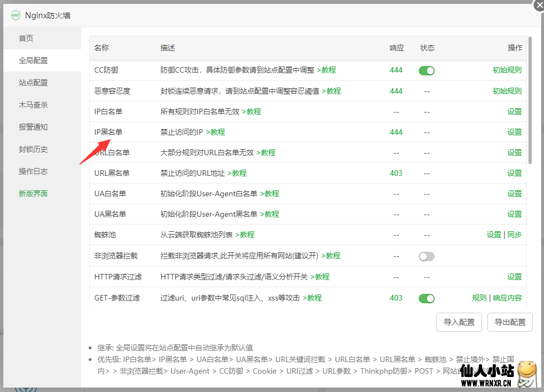The image size is (544, 392).
Task: Click the 描述 column header
Action: [x=167, y=48]
